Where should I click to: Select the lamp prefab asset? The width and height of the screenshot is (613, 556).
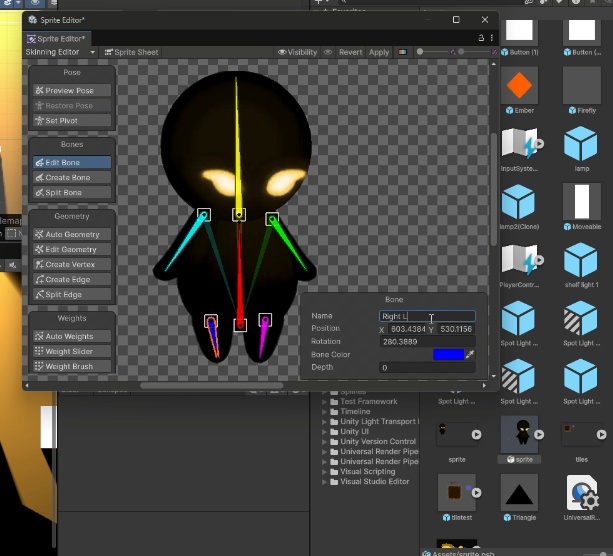click(x=581, y=149)
